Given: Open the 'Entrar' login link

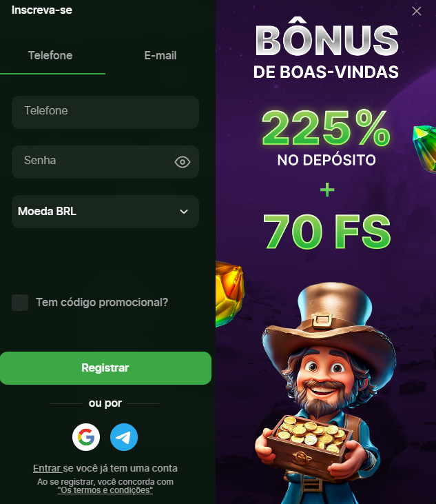Looking at the screenshot, I should click(48, 468).
